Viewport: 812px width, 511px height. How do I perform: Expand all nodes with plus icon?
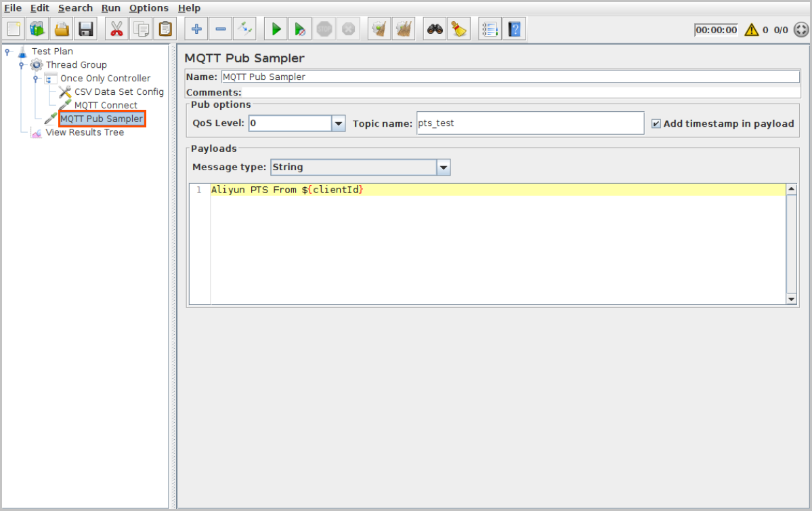pos(196,29)
